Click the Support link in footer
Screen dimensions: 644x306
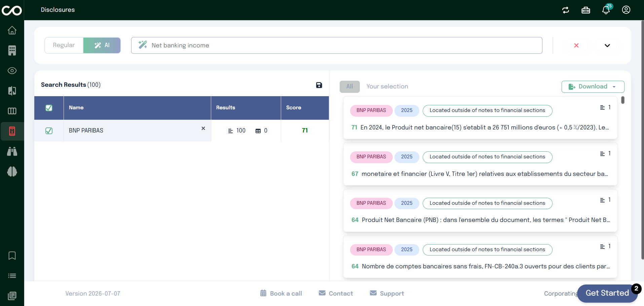[387, 294]
